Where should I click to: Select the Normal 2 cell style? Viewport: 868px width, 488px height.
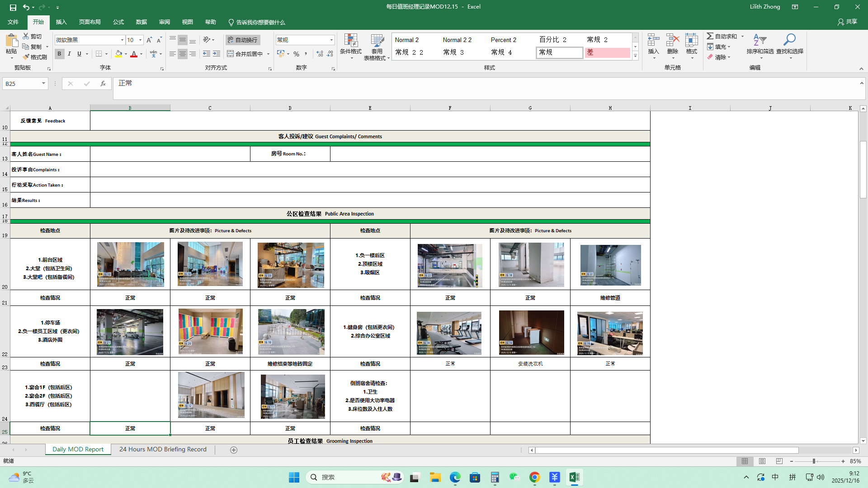tap(407, 40)
